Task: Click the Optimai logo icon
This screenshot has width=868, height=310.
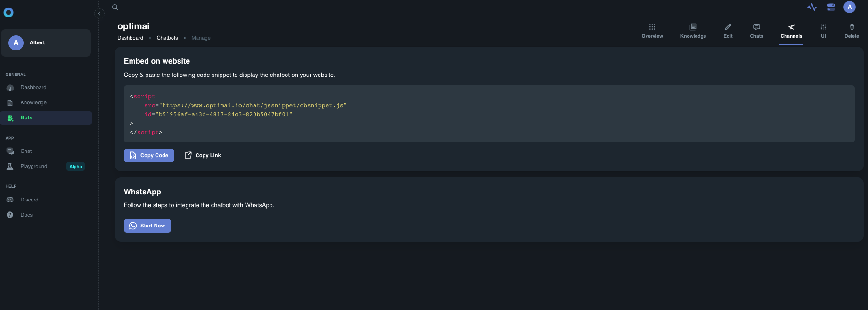Action: (x=8, y=13)
